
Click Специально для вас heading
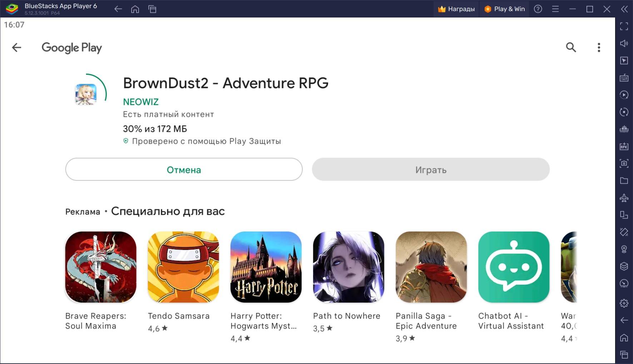[168, 211]
